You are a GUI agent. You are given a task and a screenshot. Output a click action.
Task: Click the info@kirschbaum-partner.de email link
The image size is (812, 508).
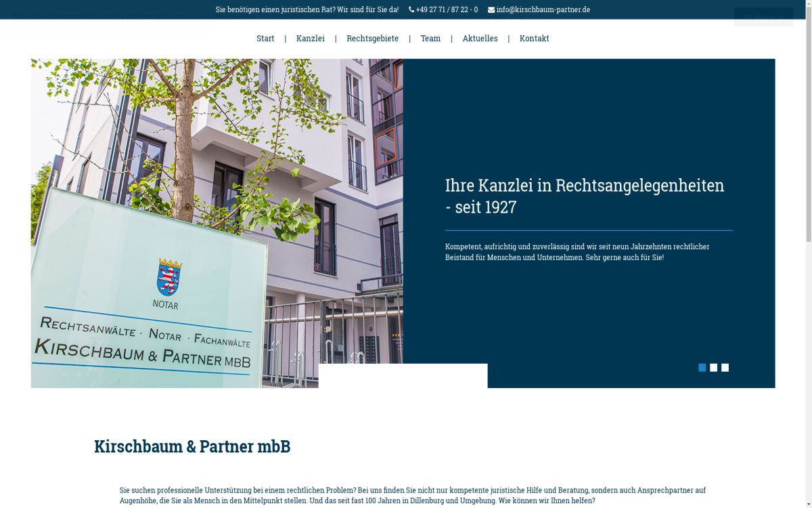(543, 9)
